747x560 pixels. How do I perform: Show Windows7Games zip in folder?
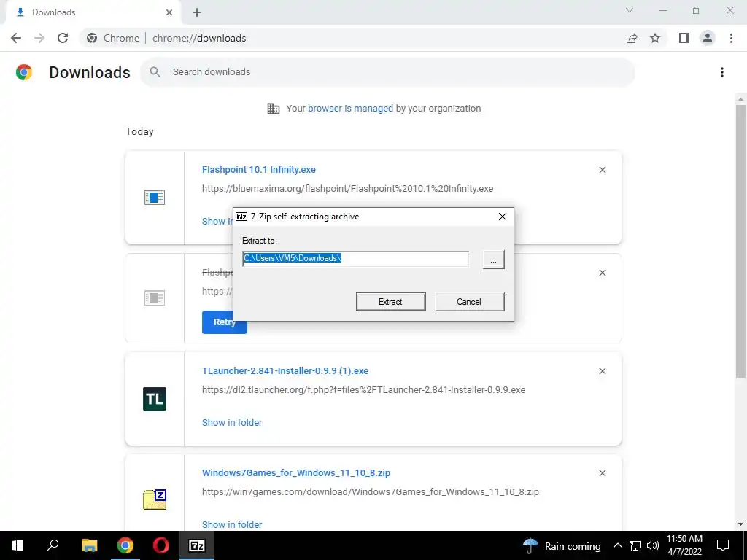coord(232,524)
